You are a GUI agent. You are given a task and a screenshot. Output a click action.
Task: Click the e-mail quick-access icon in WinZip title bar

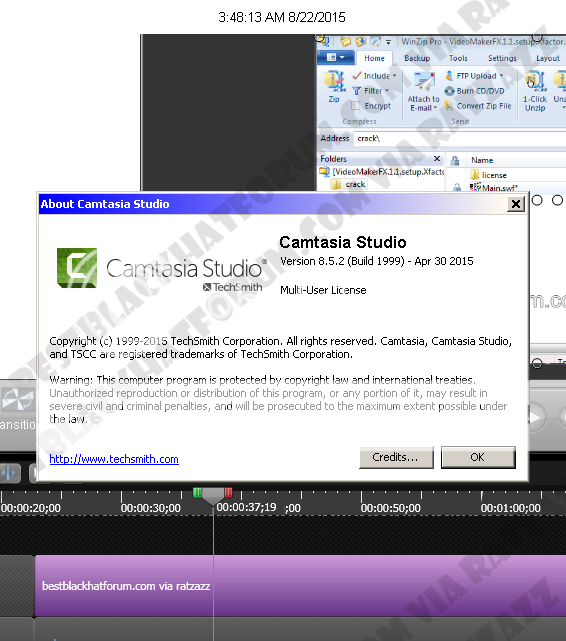tap(375, 41)
